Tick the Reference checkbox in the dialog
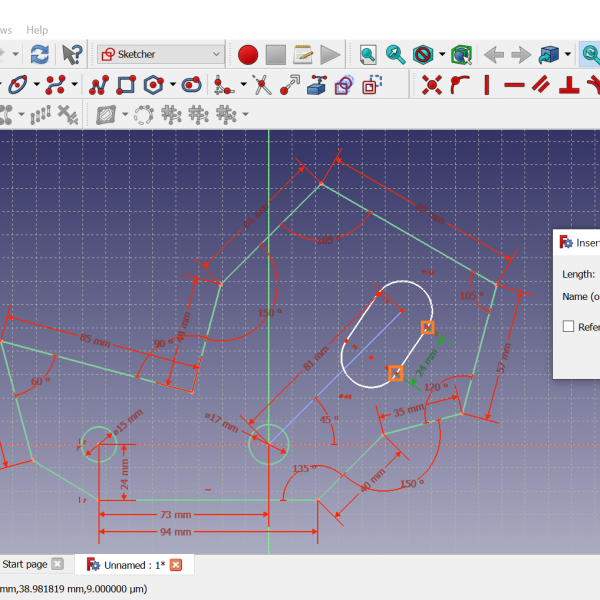The height and width of the screenshot is (600, 600). (569, 326)
